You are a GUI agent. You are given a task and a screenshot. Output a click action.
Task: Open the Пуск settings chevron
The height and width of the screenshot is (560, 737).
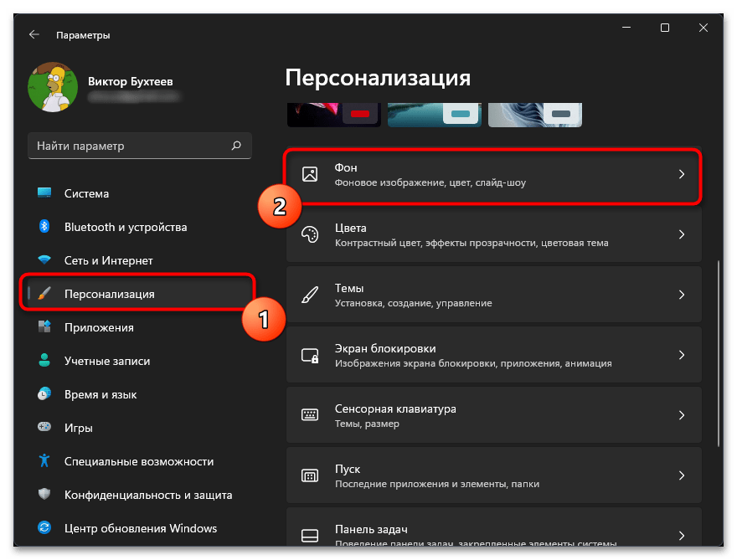click(682, 475)
